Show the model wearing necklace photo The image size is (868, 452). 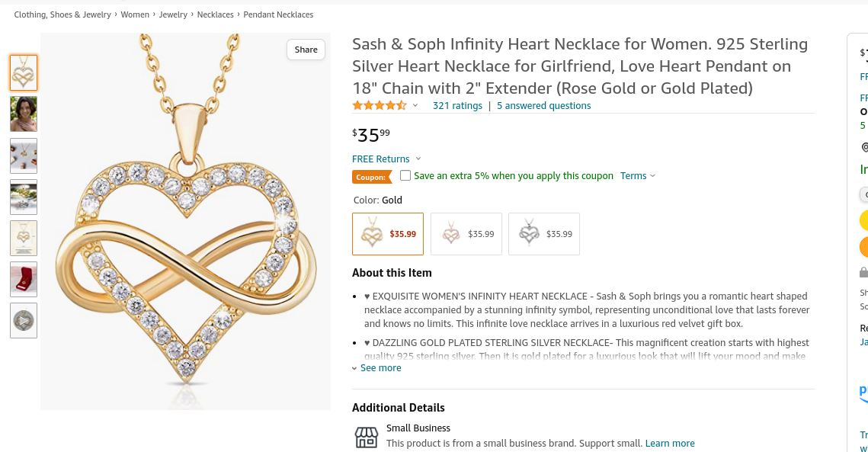(x=24, y=114)
